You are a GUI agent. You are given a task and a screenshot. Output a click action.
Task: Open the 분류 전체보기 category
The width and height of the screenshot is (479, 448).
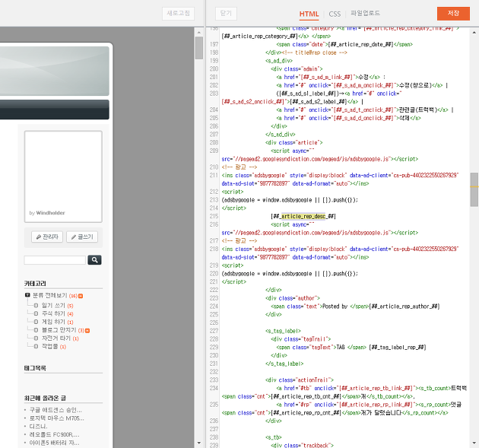coord(50,296)
